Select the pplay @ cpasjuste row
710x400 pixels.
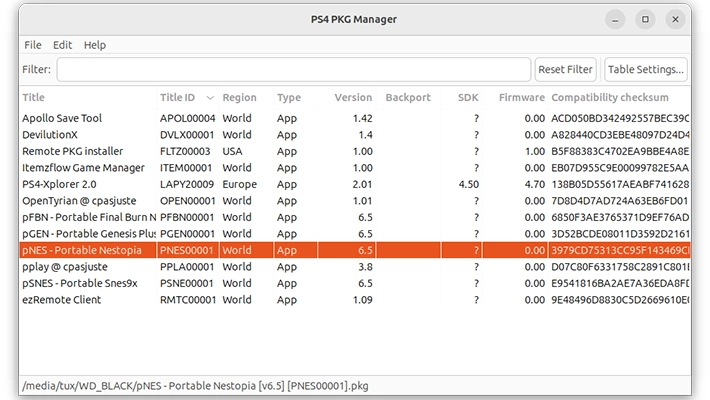(x=355, y=267)
